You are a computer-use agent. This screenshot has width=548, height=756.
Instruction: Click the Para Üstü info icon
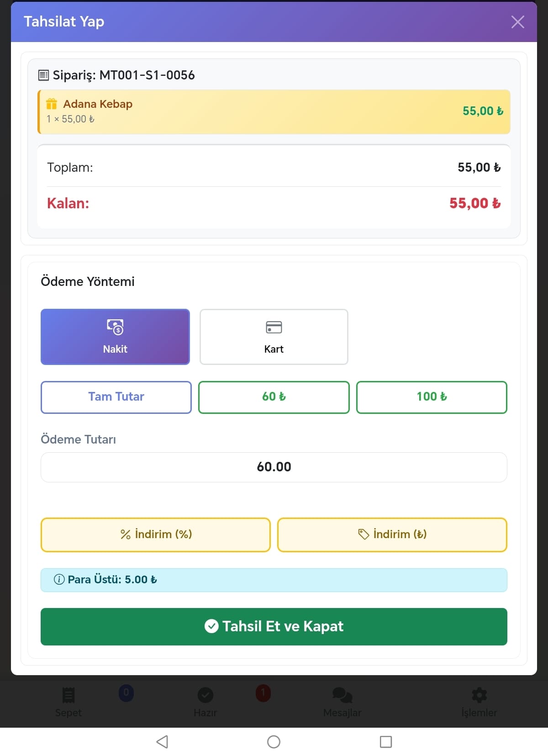pyautogui.click(x=59, y=580)
